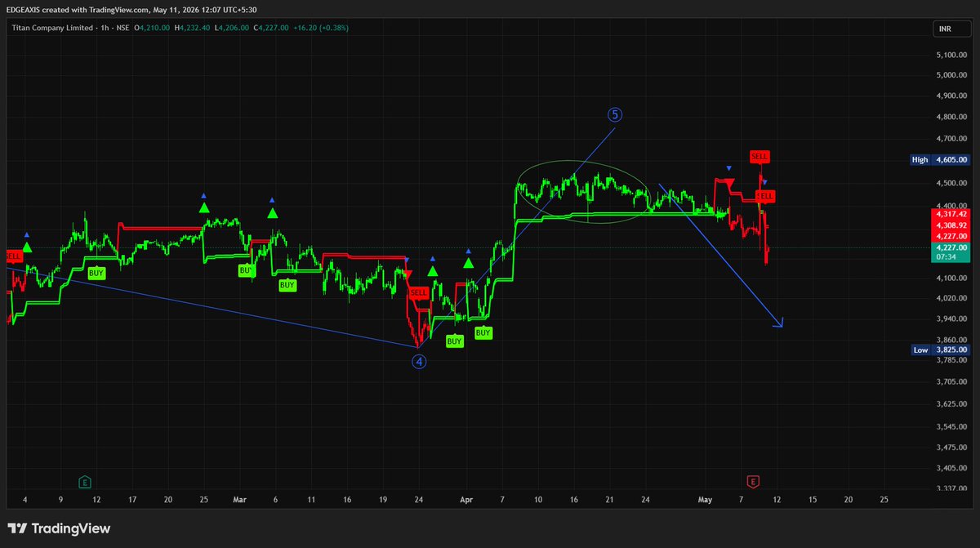Image resolution: width=980 pixels, height=548 pixels.
Task: Click the "Low" tag on price axis
Action: click(x=921, y=350)
